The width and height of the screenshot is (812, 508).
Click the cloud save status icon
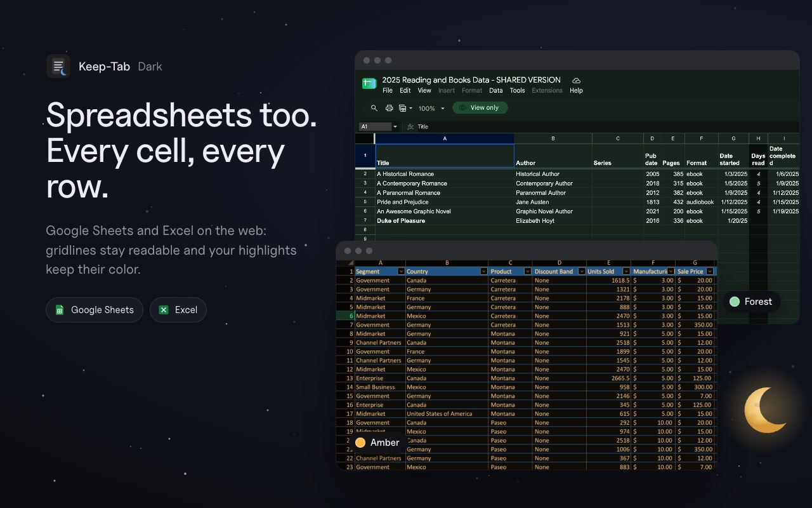576,81
